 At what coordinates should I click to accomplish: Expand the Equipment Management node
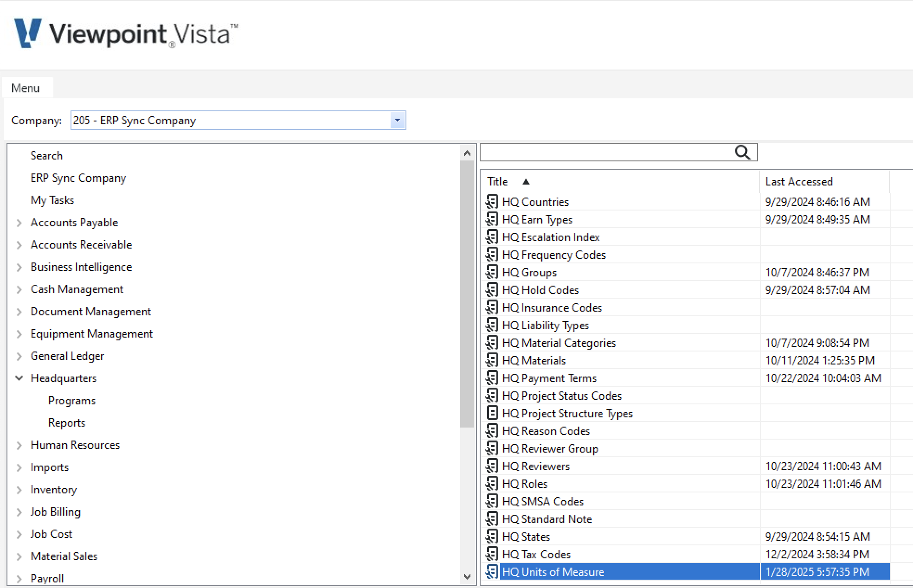tap(19, 334)
